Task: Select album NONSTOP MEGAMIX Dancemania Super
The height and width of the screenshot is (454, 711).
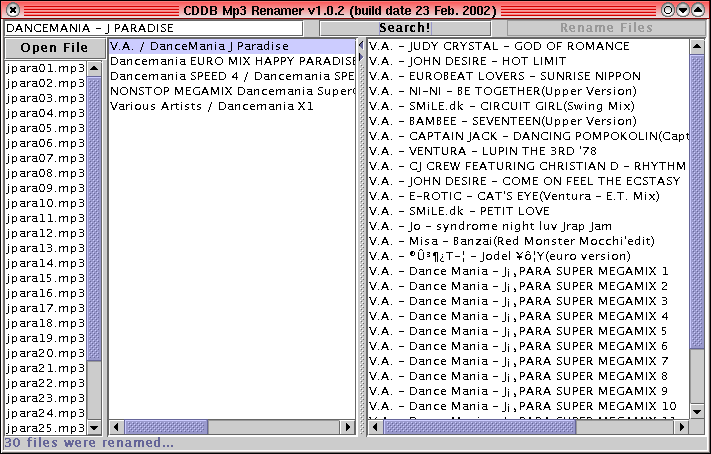Action: 232,91
